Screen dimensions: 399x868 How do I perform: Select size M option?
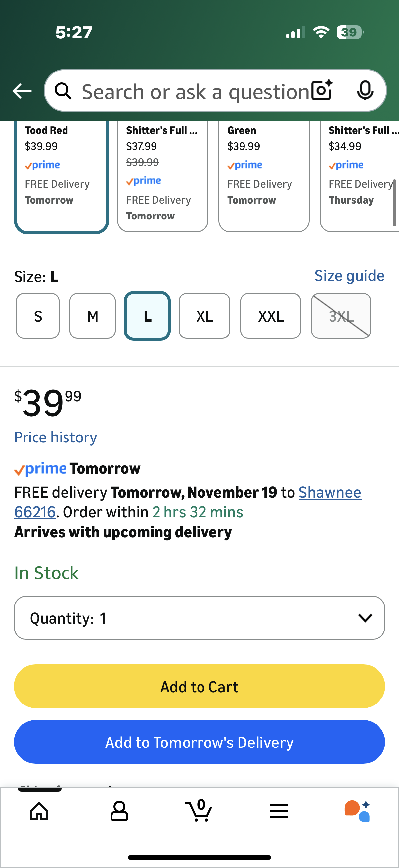(x=93, y=316)
